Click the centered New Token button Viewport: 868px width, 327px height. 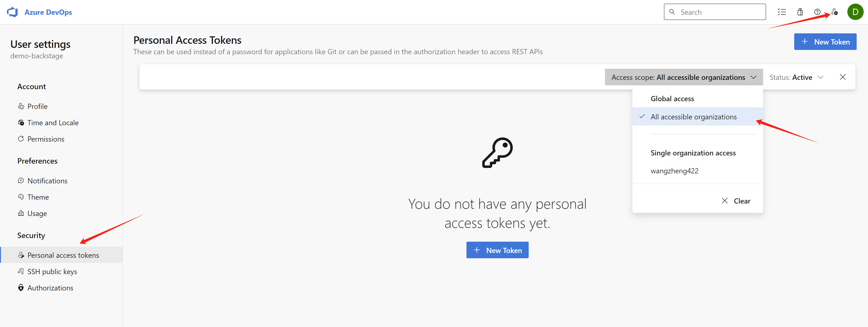click(x=497, y=250)
